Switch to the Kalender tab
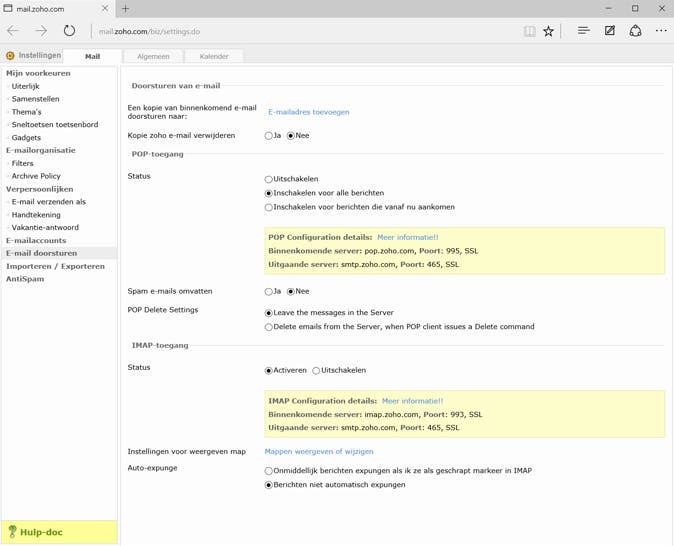The height and width of the screenshot is (546, 674). 214,57
